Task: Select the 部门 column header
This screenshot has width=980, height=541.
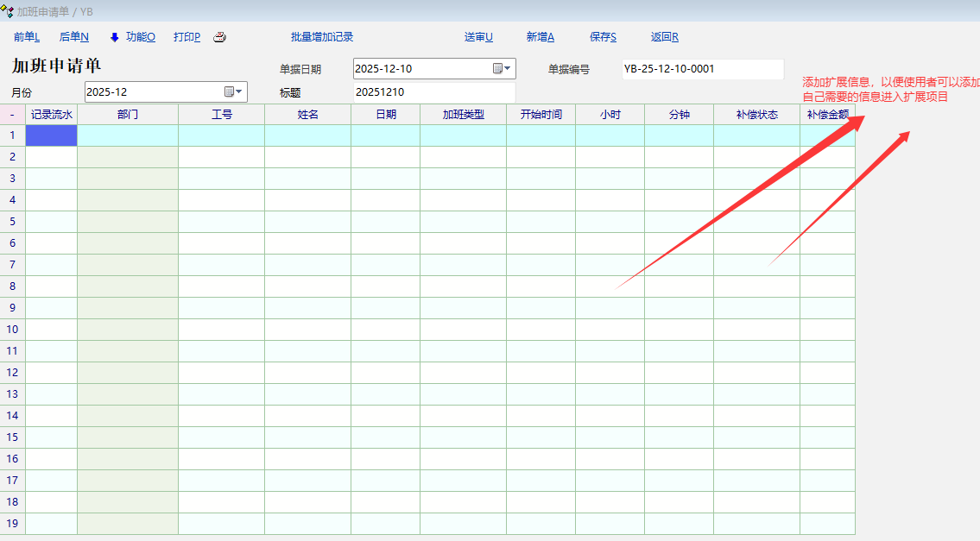Action: (x=128, y=115)
